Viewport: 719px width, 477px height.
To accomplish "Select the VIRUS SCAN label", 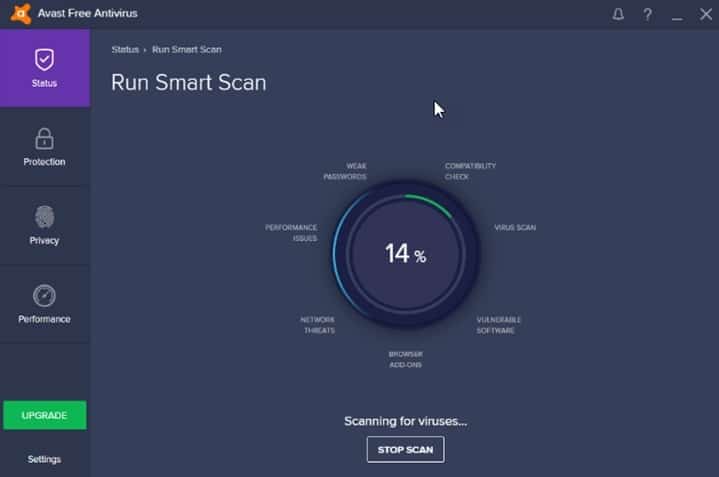I will point(515,227).
